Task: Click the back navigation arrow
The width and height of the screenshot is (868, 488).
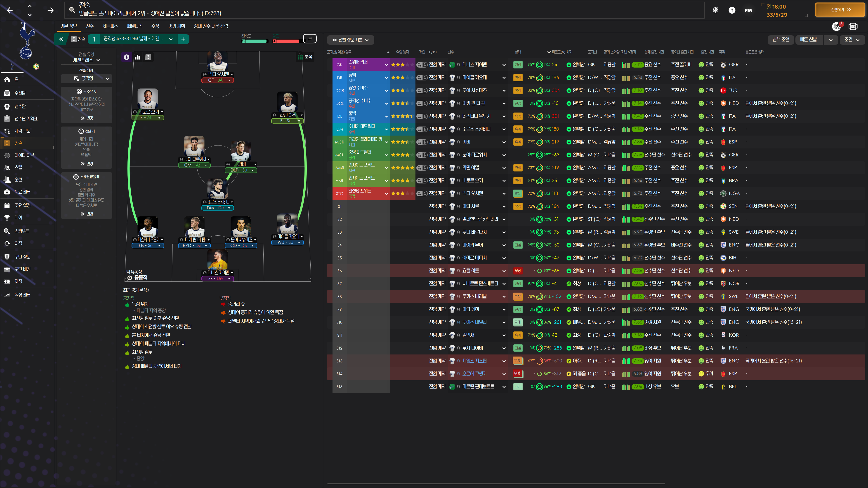Action: point(10,10)
